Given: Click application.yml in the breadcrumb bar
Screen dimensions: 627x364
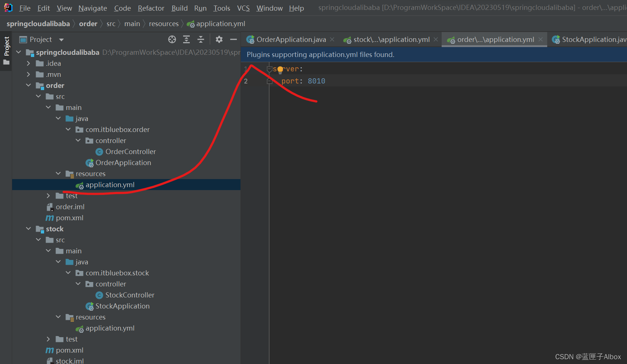Looking at the screenshot, I should (216, 24).
